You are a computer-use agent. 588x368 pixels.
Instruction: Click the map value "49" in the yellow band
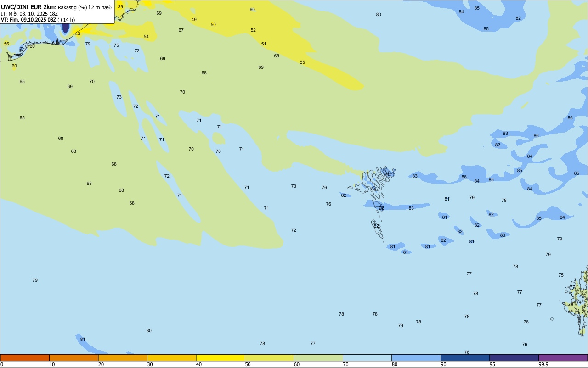point(194,20)
